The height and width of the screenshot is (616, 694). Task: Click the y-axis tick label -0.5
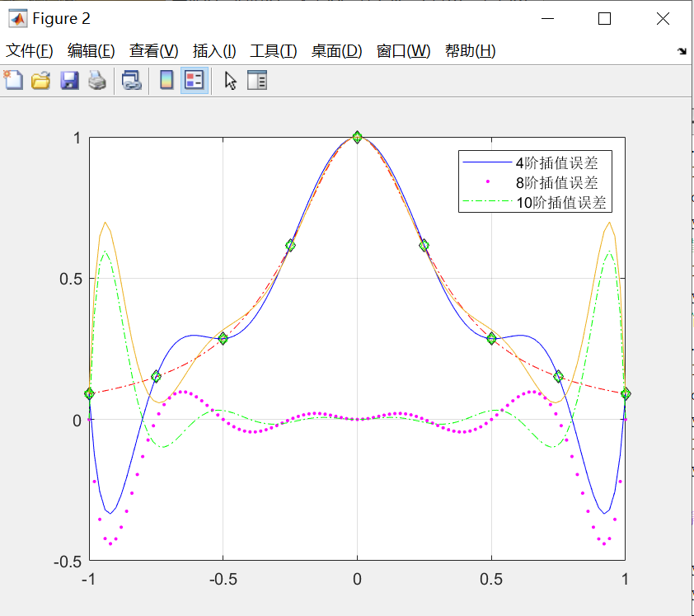68,562
